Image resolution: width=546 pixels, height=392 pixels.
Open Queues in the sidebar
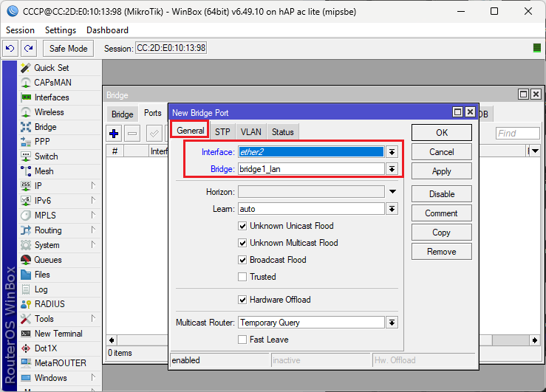pos(48,260)
